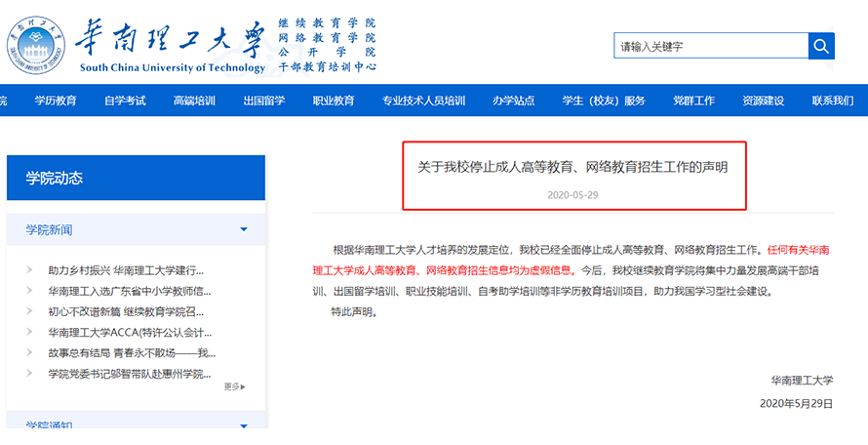This screenshot has height=445, width=868.
Task: Open news item 华南理工大学ACCA
Action: point(130,333)
